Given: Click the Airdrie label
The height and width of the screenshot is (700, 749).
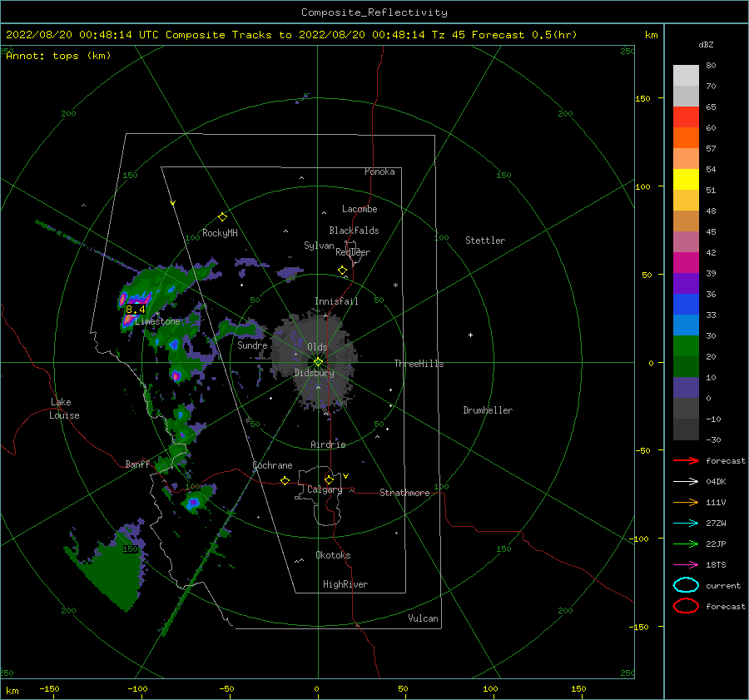Looking at the screenshot, I should click(328, 444).
